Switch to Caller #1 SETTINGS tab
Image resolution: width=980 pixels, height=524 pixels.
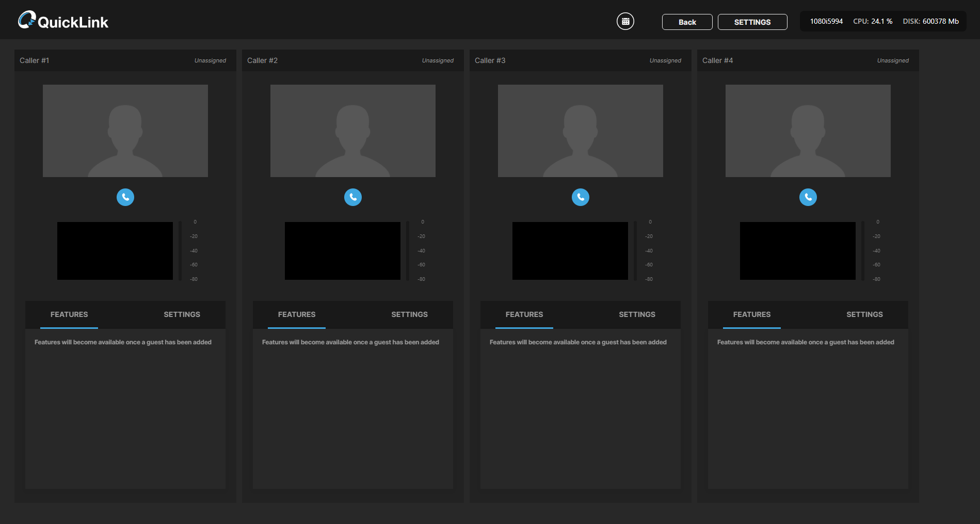tap(182, 314)
